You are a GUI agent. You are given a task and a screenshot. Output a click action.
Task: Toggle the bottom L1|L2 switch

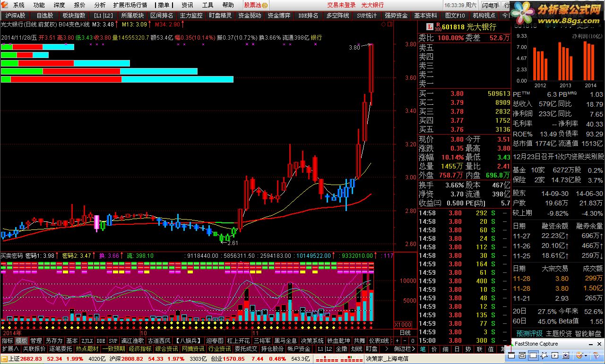324,349
